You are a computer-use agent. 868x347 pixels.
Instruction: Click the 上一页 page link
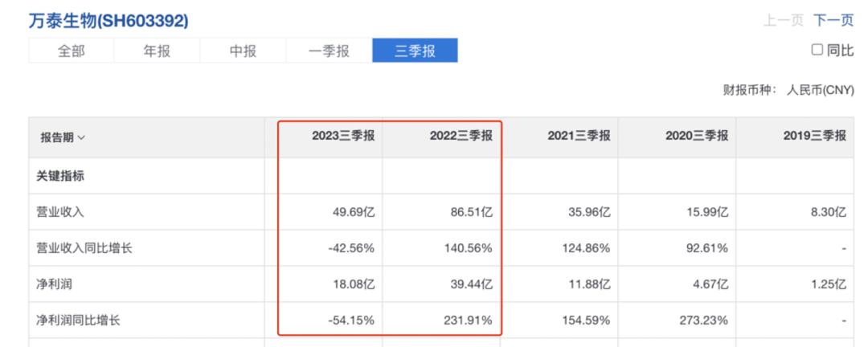coord(784,21)
